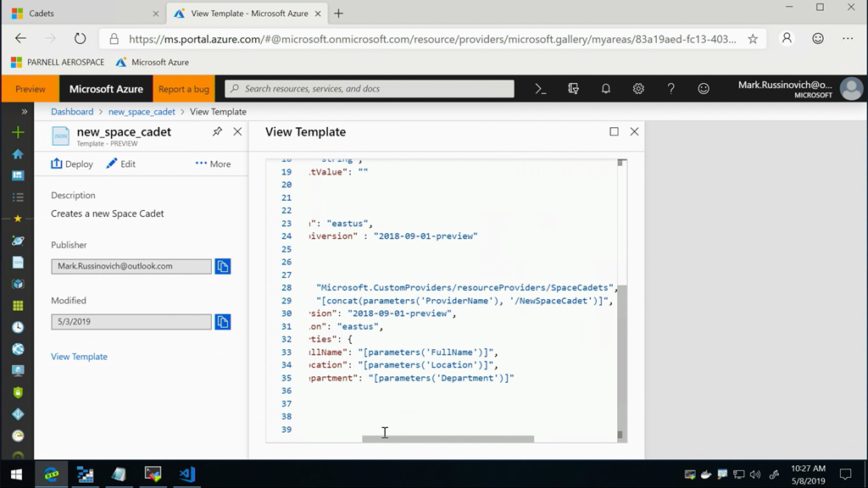Click the horizontal scrollbar in template viewer
Viewport: 868px width, 488px height.
tap(448, 439)
